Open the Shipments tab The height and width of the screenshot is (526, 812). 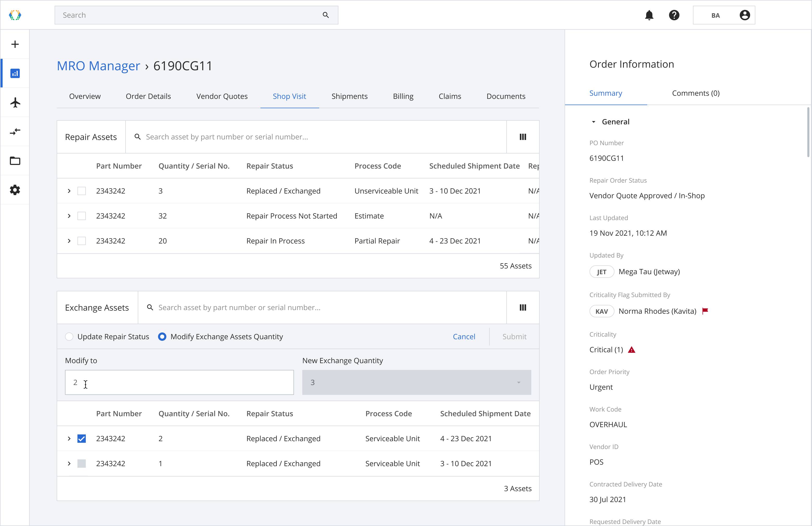349,96
